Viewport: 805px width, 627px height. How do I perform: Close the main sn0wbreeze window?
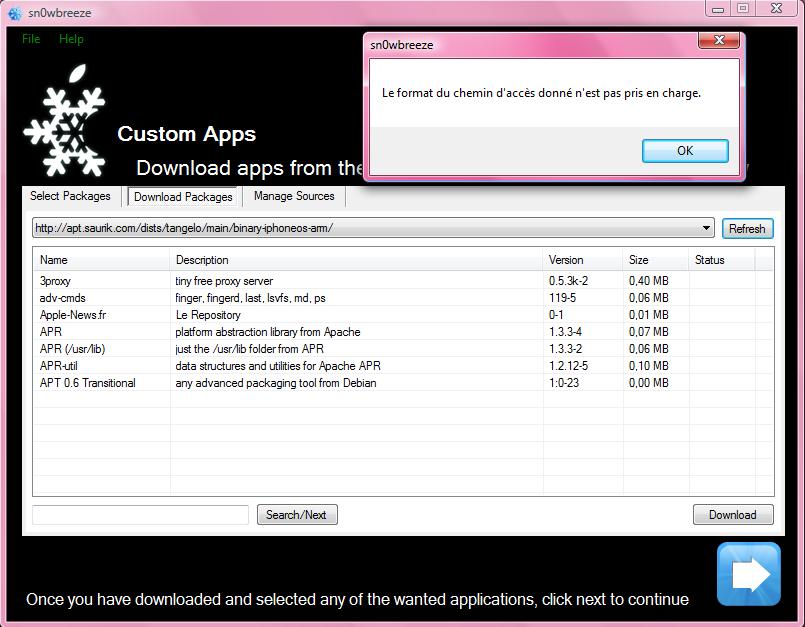(776, 9)
